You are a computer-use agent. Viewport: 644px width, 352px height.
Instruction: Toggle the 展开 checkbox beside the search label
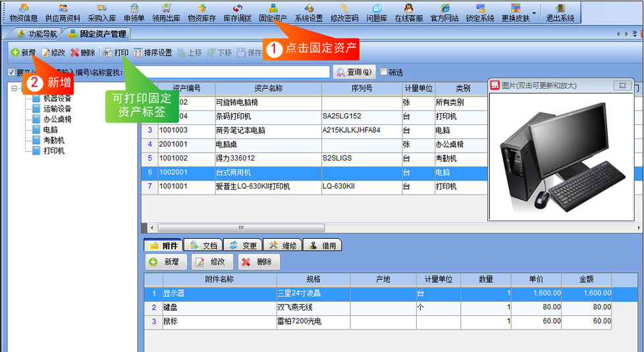tap(11, 72)
